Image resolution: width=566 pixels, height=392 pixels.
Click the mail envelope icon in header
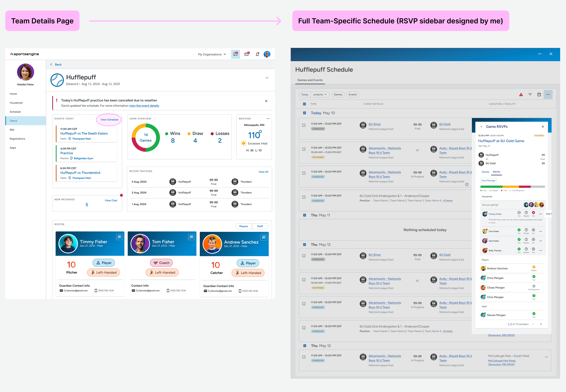pos(246,54)
